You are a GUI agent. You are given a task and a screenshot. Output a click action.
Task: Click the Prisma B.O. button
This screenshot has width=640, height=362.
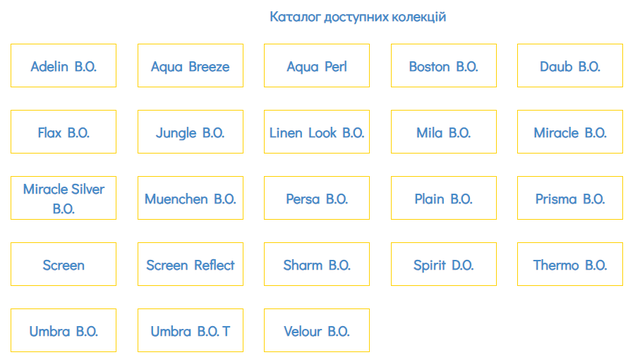tap(570, 198)
